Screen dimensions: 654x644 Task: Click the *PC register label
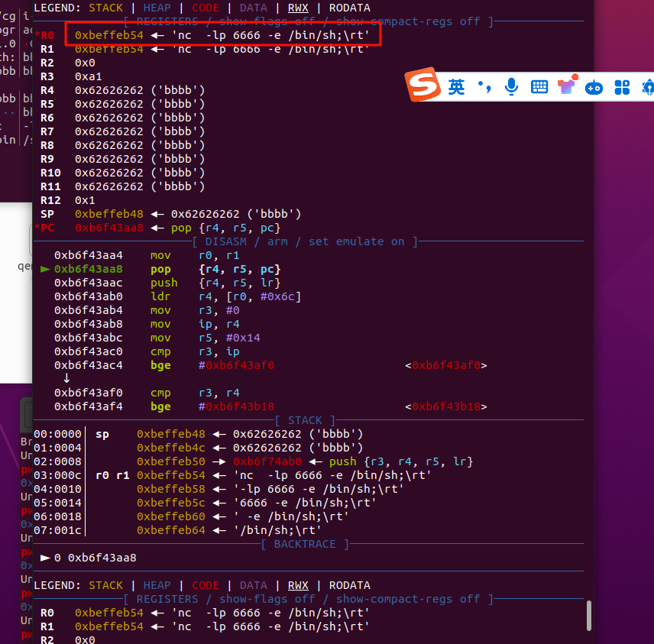point(44,228)
